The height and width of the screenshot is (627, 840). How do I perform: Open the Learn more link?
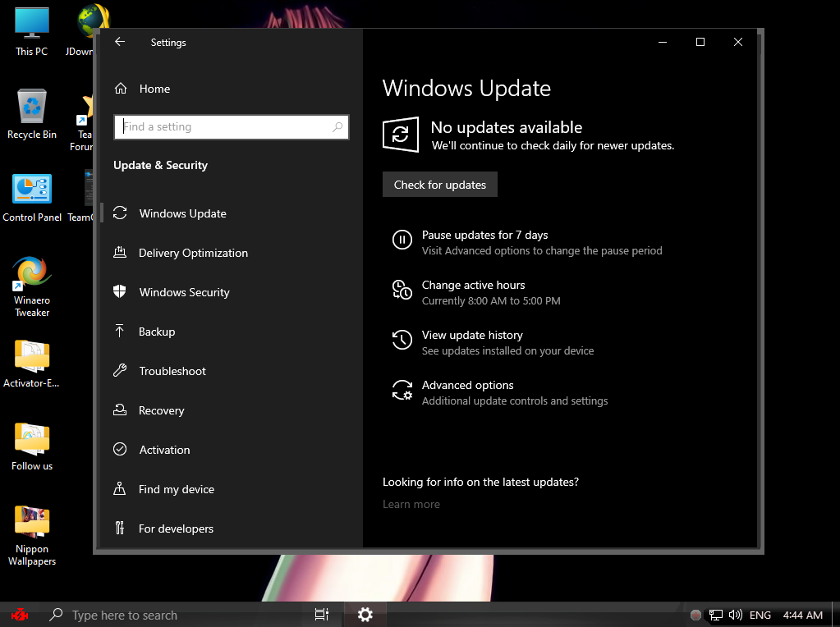pos(411,504)
